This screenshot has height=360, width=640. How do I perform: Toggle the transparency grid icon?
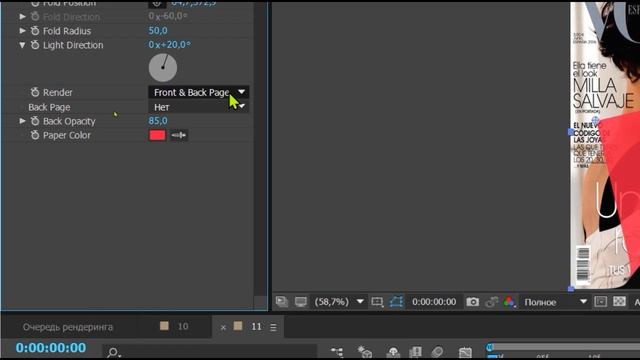pos(619,302)
